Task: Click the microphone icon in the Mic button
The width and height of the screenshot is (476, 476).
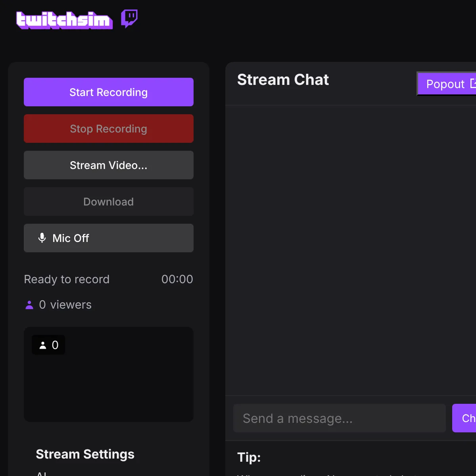Action: click(42, 238)
